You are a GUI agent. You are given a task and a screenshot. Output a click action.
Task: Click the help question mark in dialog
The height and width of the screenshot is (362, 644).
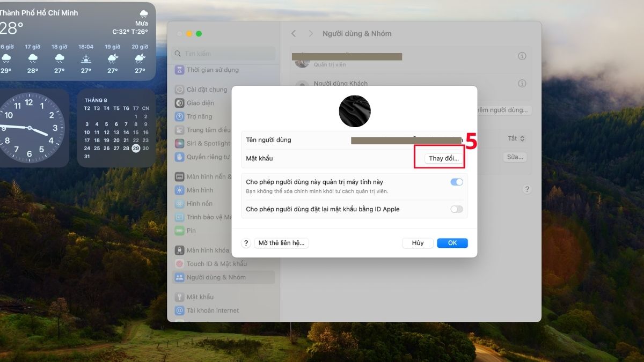[246, 243]
